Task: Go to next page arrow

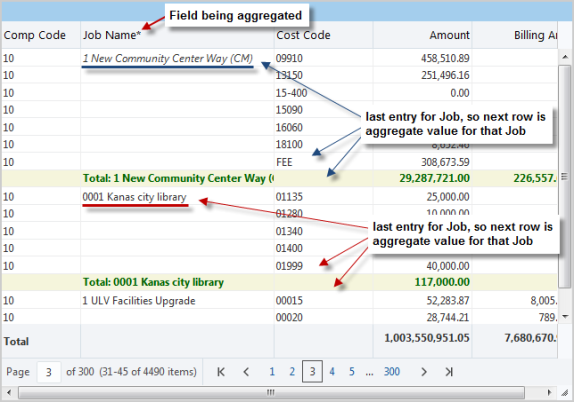Action: 424,372
